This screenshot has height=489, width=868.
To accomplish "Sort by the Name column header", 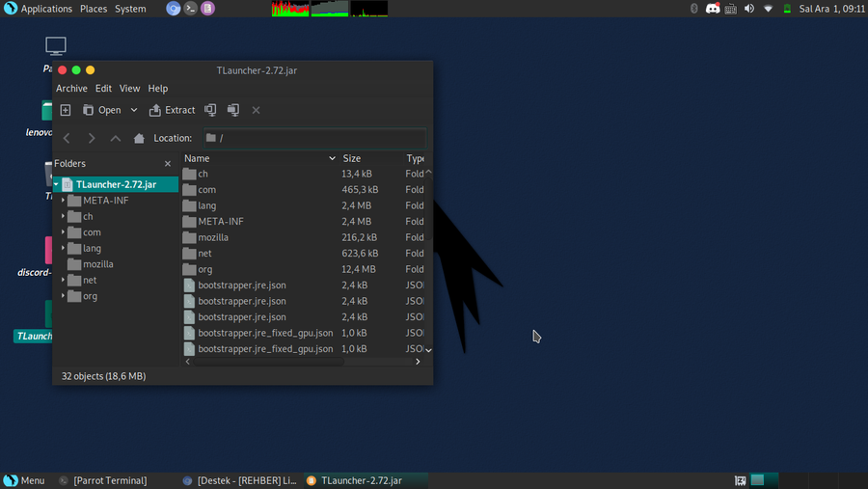I will pos(259,158).
